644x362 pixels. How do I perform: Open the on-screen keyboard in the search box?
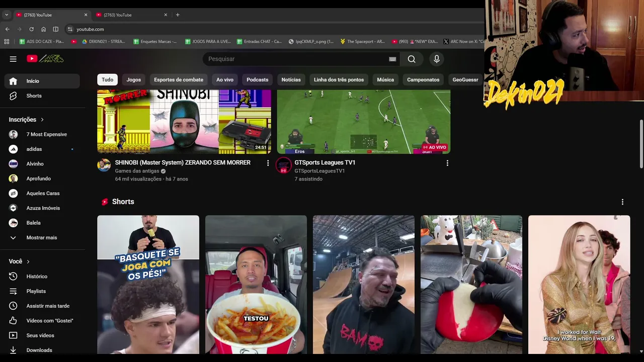pos(392,59)
